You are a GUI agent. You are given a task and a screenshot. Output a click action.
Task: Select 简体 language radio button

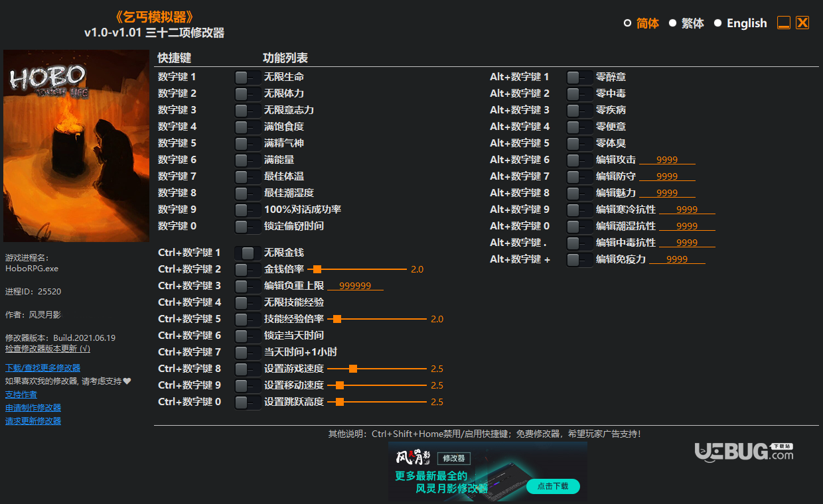click(627, 23)
